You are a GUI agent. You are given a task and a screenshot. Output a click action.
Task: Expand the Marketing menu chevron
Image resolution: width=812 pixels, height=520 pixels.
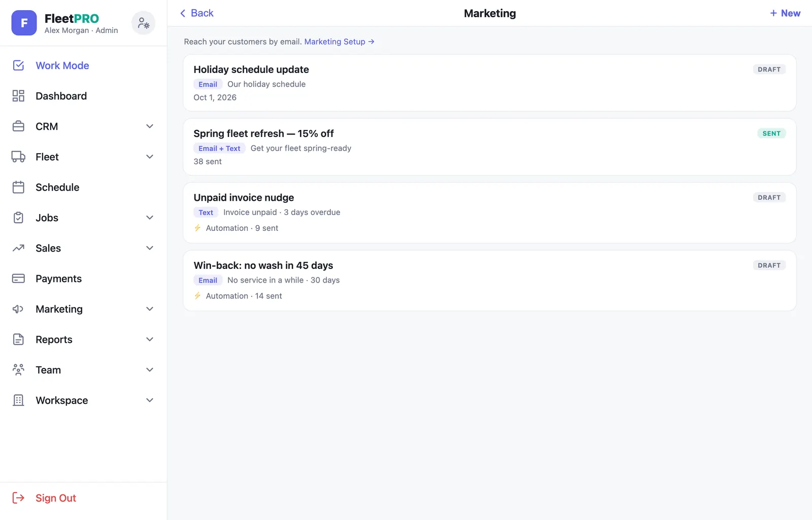pyautogui.click(x=150, y=309)
